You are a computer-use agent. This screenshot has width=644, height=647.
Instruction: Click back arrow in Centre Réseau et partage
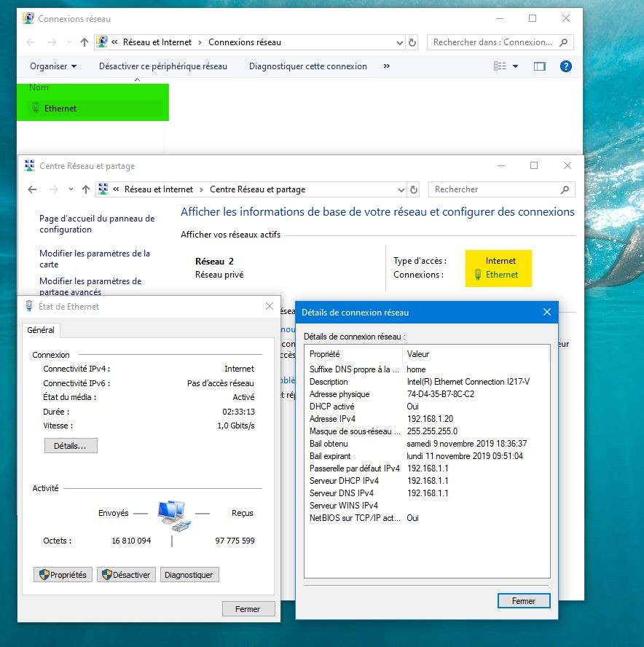point(32,189)
